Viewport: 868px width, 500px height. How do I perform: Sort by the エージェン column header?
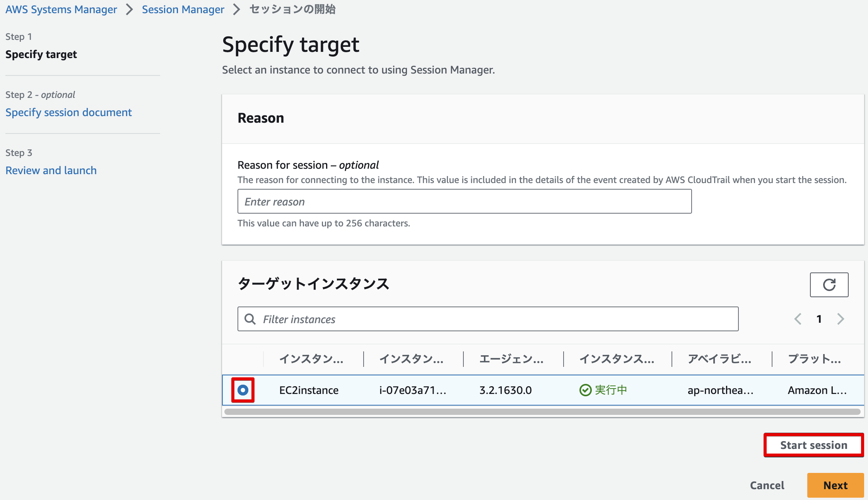(511, 359)
